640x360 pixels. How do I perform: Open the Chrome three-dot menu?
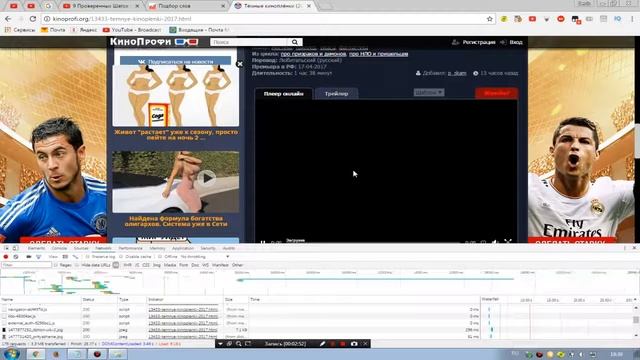click(x=632, y=19)
